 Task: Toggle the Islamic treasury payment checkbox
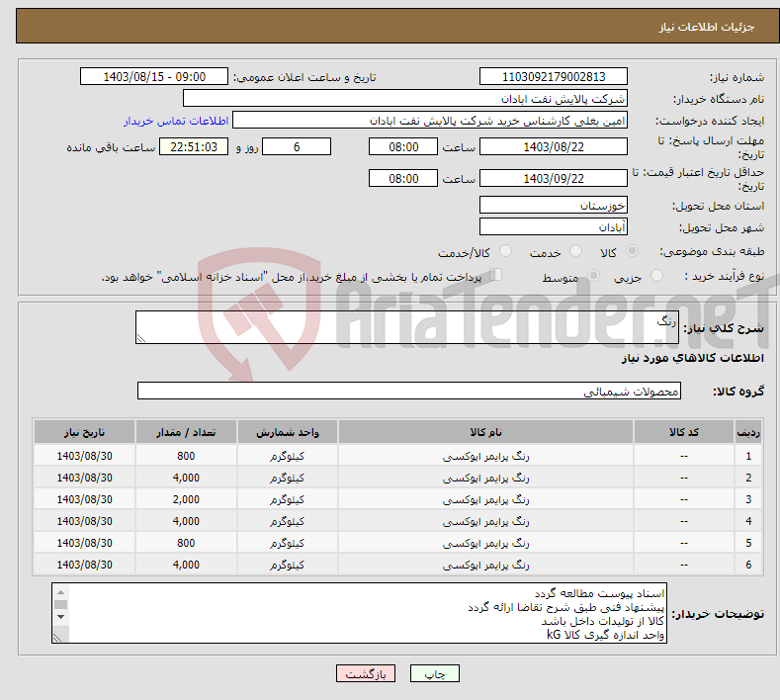click(x=496, y=275)
